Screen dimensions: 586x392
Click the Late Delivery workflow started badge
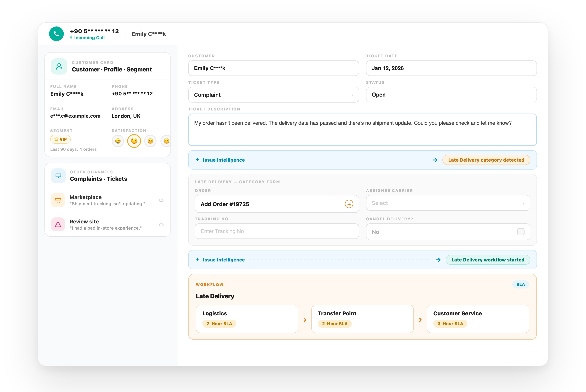click(488, 260)
